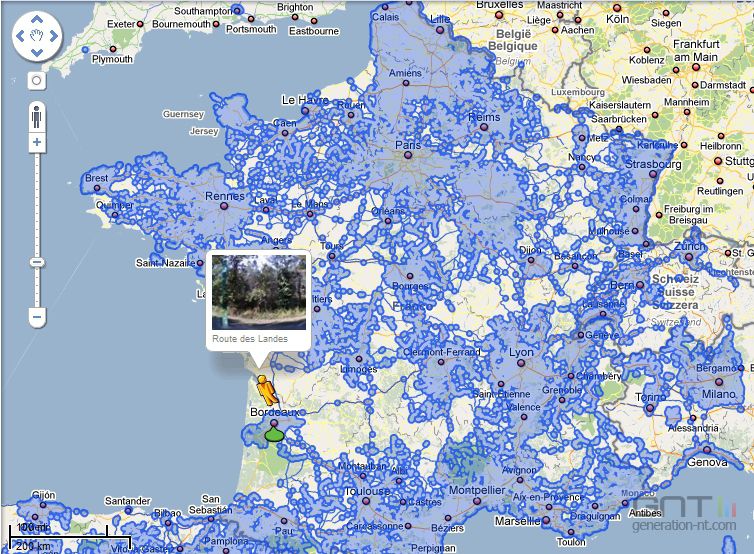Click the Milano city marker
The height and width of the screenshot is (554, 754).
(x=718, y=382)
